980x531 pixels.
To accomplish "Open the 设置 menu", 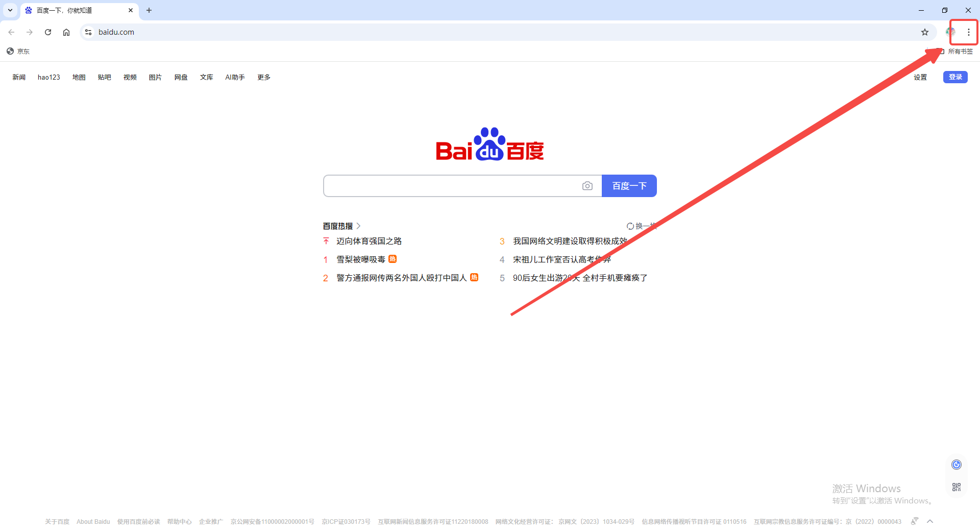I will point(920,77).
